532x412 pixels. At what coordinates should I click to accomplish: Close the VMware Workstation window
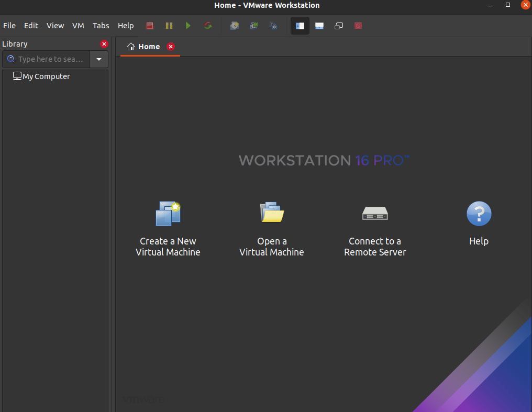(526, 5)
